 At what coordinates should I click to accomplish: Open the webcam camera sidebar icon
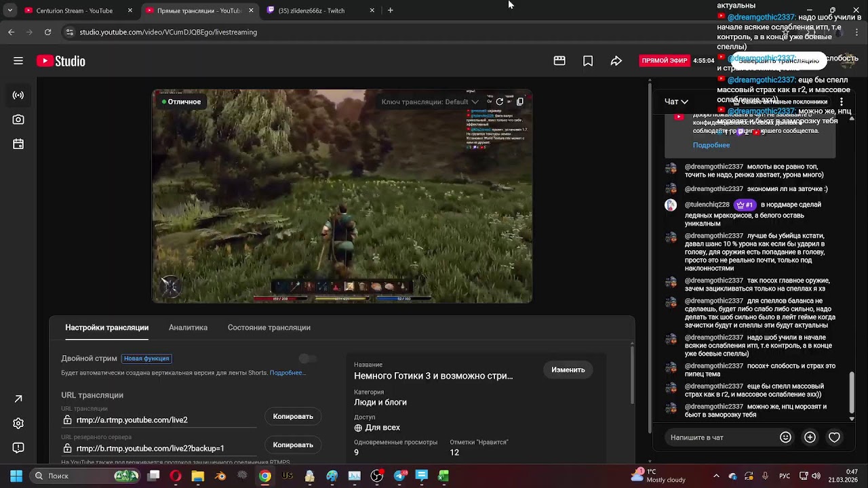point(18,119)
